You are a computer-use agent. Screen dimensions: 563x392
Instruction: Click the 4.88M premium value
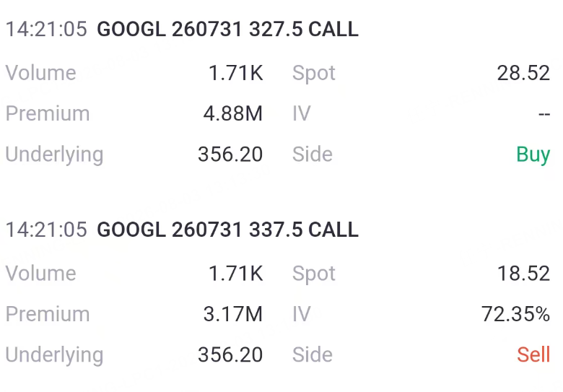[x=233, y=113]
